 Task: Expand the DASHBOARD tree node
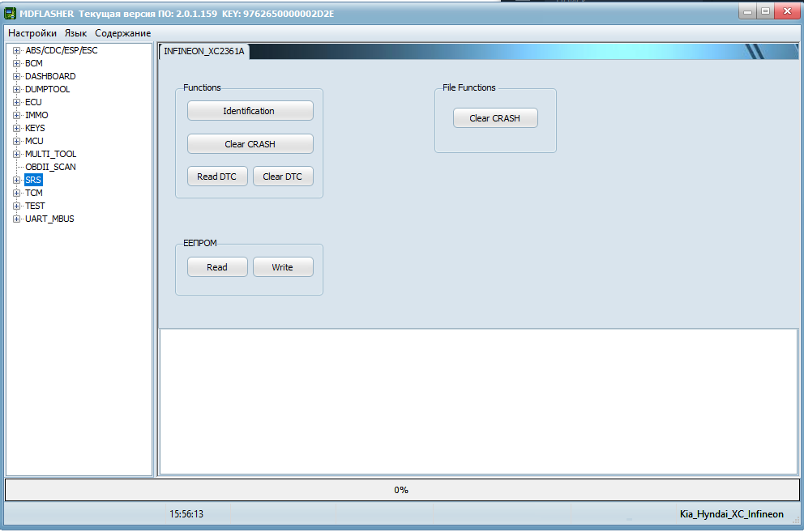(16, 76)
